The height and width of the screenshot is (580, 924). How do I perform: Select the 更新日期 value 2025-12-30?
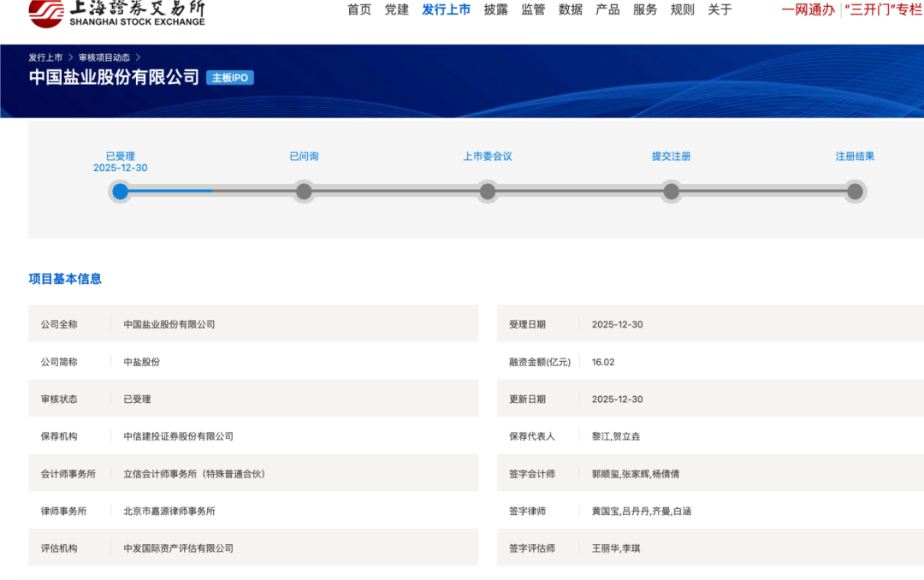[617, 399]
